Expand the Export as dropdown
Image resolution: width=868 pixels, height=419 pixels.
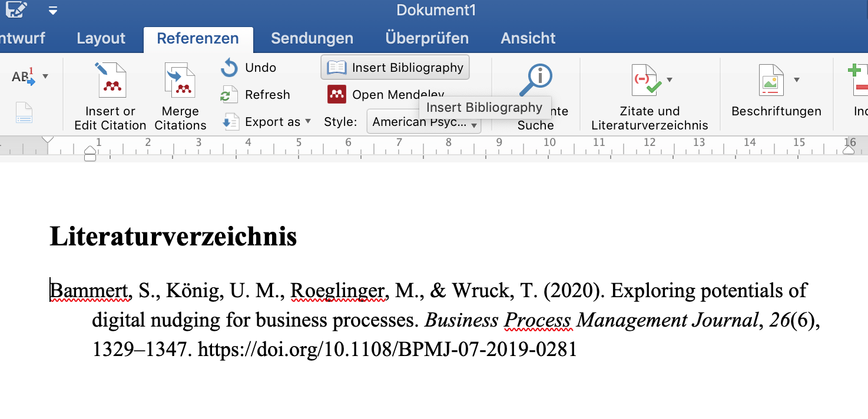(308, 122)
